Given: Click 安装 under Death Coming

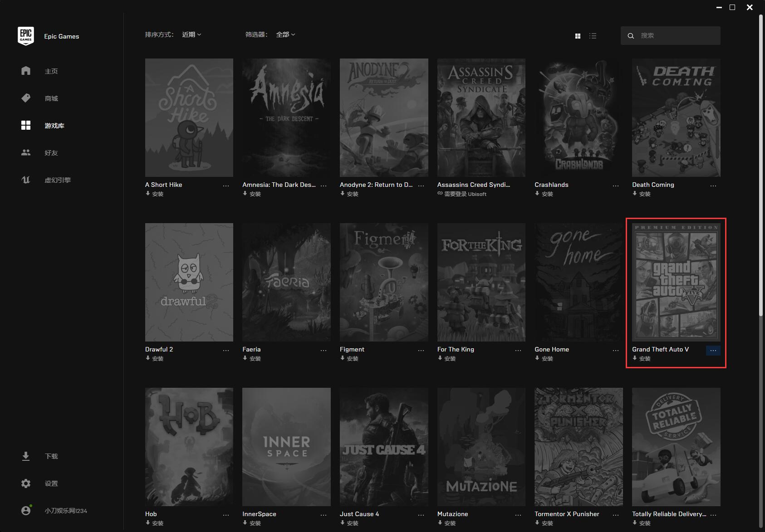Looking at the screenshot, I should pos(642,194).
